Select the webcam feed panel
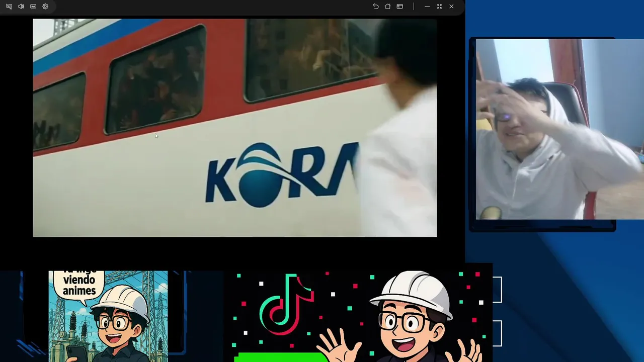Screen dimensions: 644x362 (559, 129)
